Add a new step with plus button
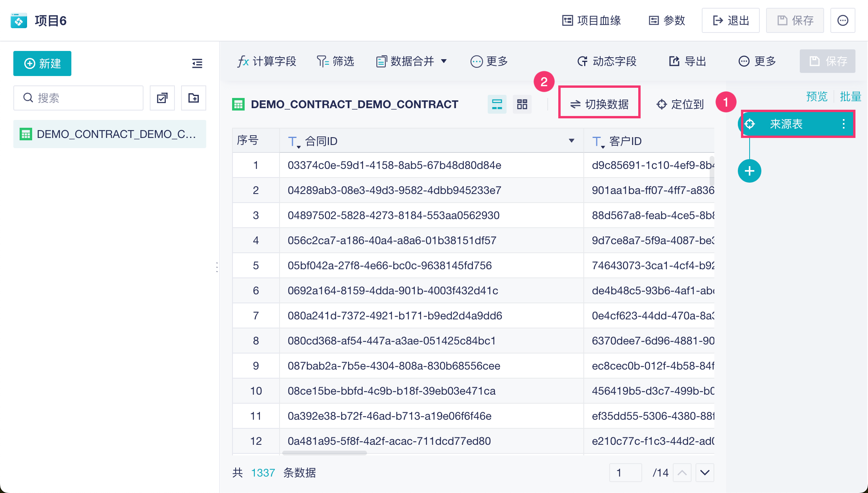 (x=749, y=171)
